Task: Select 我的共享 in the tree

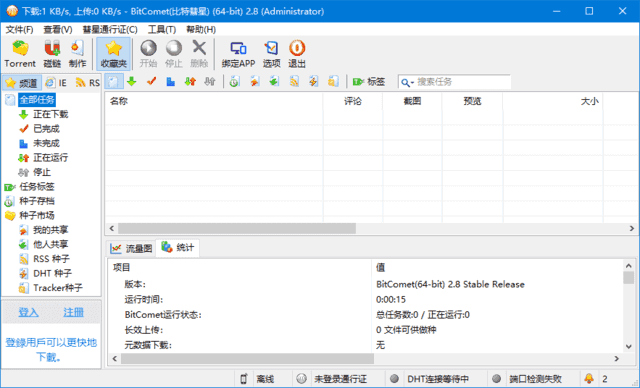Action: pos(51,230)
